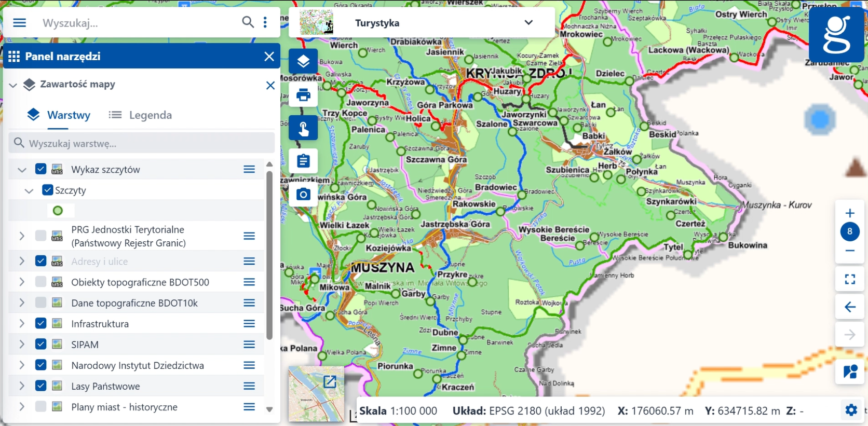The height and width of the screenshot is (426, 868).
Task: Open the Turystyka map composition dropdown
Action: pyautogui.click(x=528, y=23)
